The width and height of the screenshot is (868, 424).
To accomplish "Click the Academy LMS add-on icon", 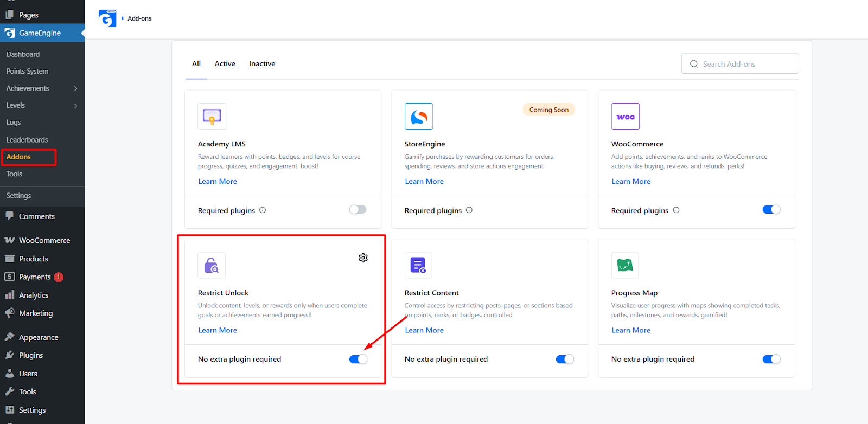I will tap(212, 116).
